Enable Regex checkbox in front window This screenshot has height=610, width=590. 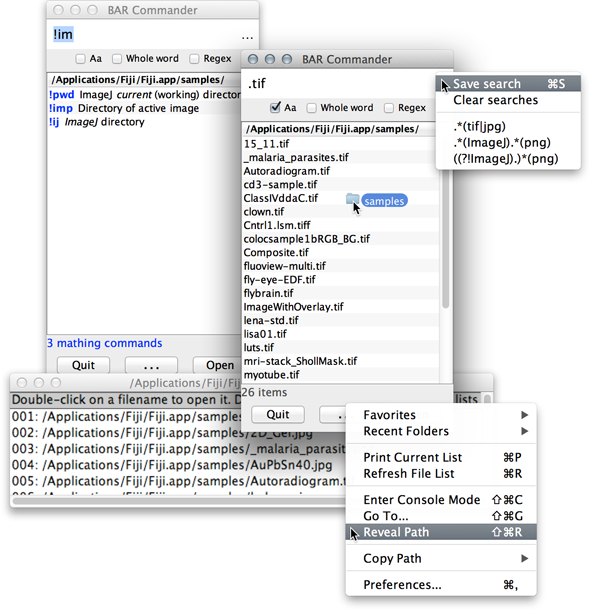389,108
